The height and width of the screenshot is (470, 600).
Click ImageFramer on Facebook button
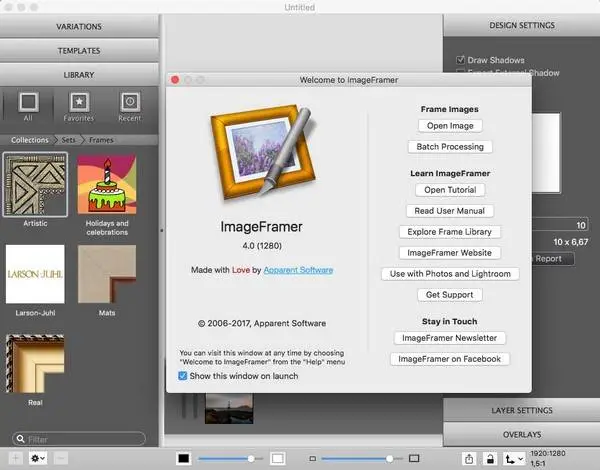(450, 359)
